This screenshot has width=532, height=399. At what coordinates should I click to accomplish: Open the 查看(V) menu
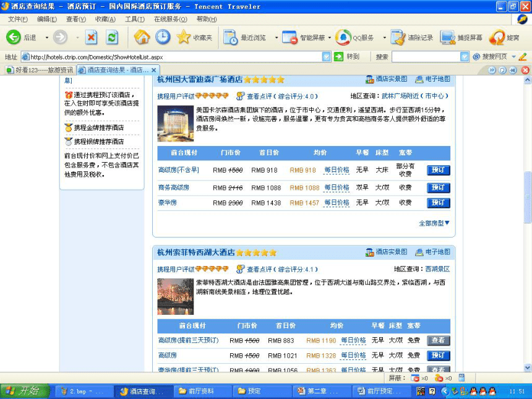(x=76, y=19)
